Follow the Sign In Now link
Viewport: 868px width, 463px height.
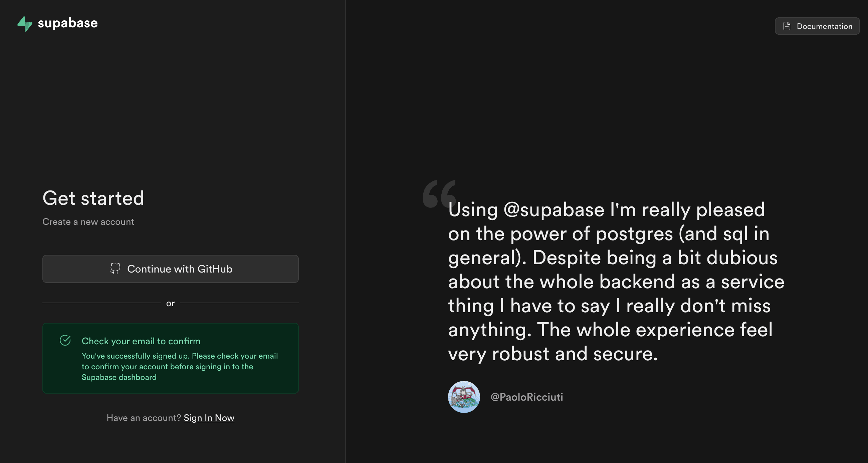click(x=209, y=418)
